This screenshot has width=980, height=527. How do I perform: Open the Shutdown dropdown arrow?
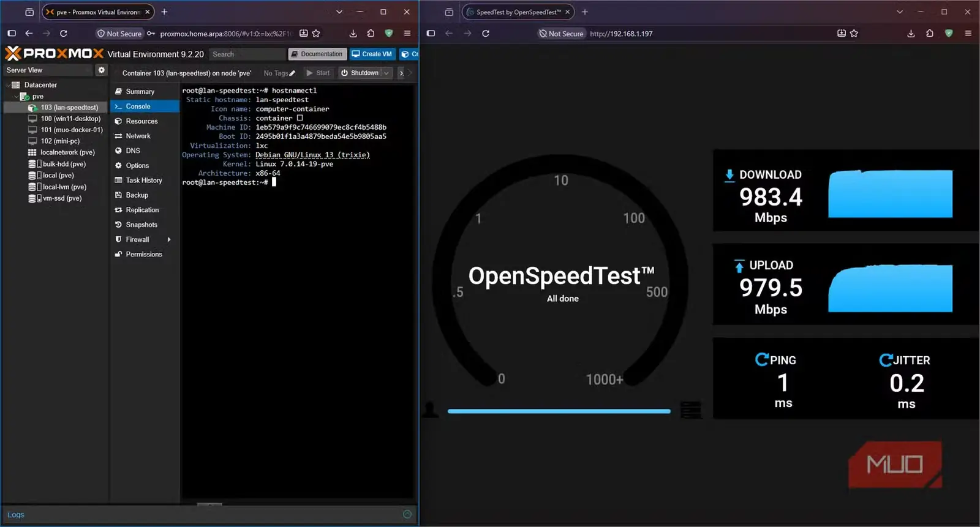pyautogui.click(x=386, y=73)
